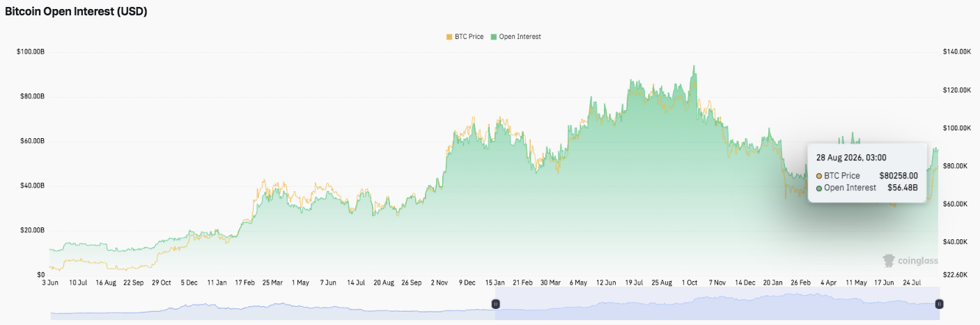Click the 15 Jan label on time axis
The width and height of the screenshot is (980, 325).
tap(495, 282)
